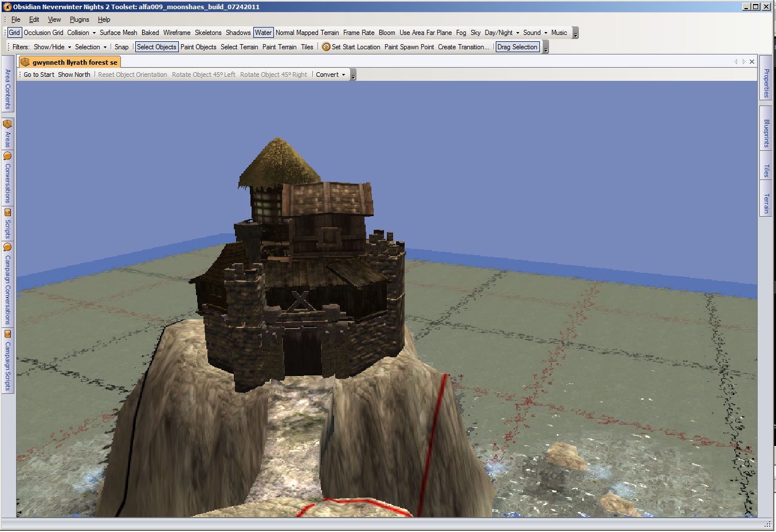Open the Campaign Conversations side panel
Screen dimensions: 776x532
[x=7, y=284]
